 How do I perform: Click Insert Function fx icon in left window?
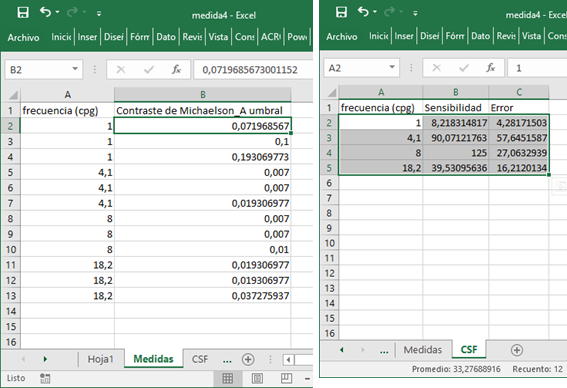pos(176,69)
